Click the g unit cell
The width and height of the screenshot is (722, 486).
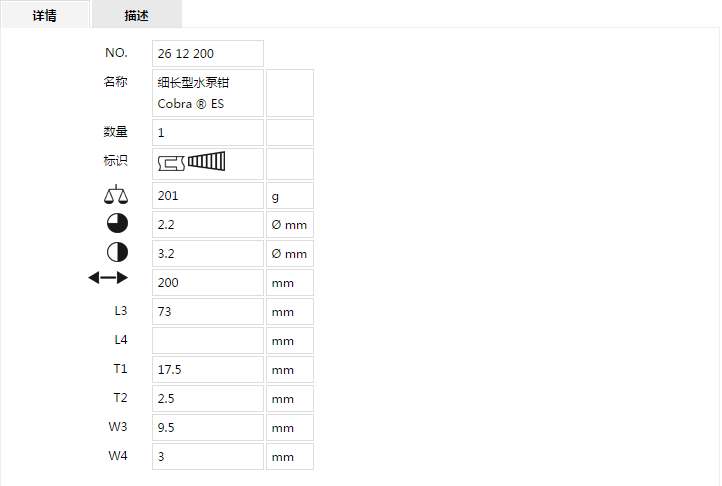point(290,196)
